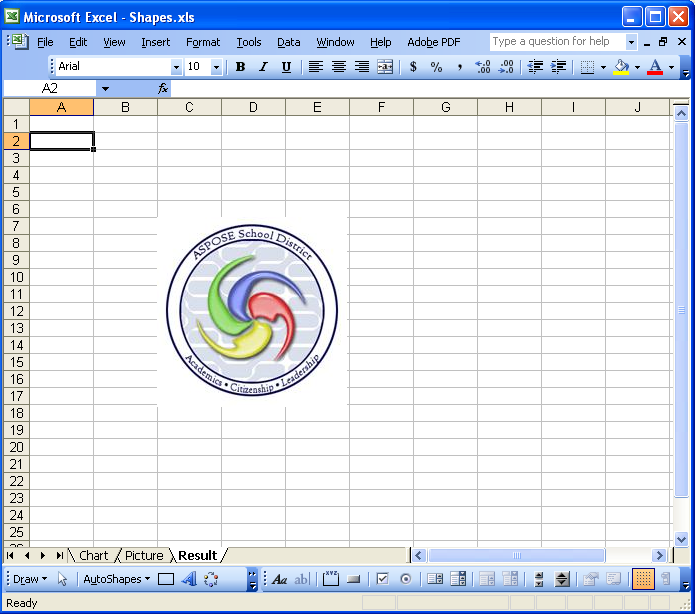Screen dimensions: 695x614
Task: Select Button form control
Action: pos(353,579)
